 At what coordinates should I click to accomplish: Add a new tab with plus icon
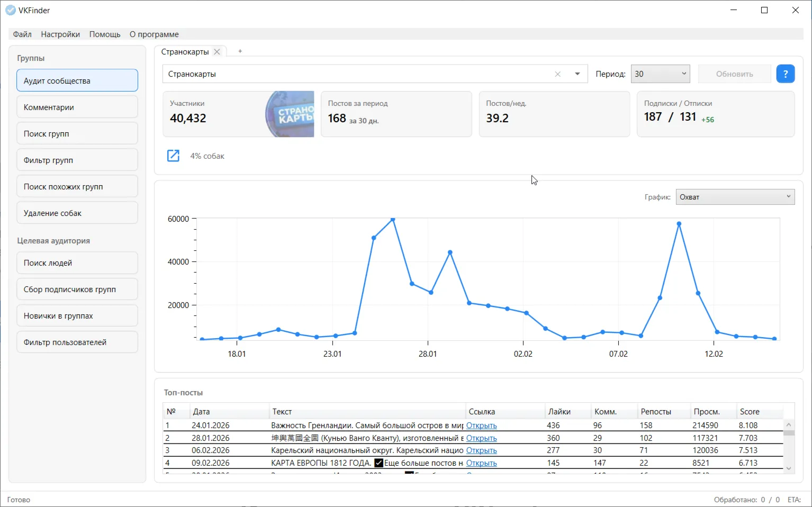click(x=240, y=51)
